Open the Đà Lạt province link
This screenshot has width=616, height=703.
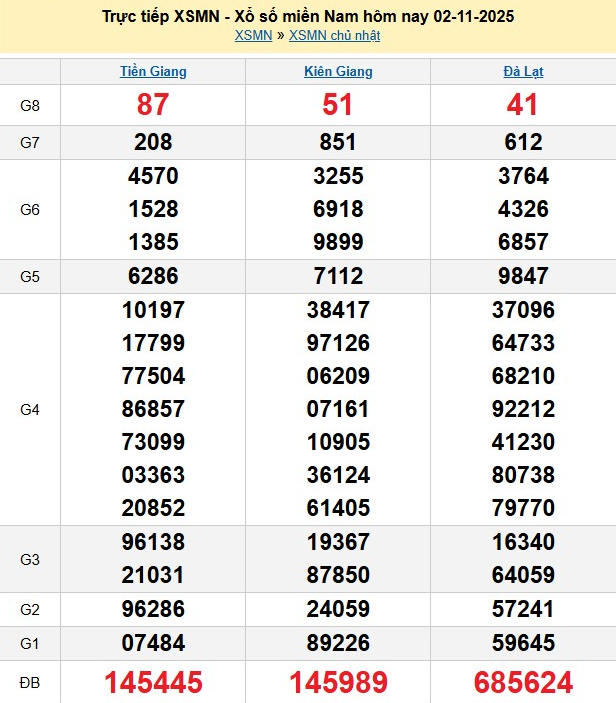523,72
